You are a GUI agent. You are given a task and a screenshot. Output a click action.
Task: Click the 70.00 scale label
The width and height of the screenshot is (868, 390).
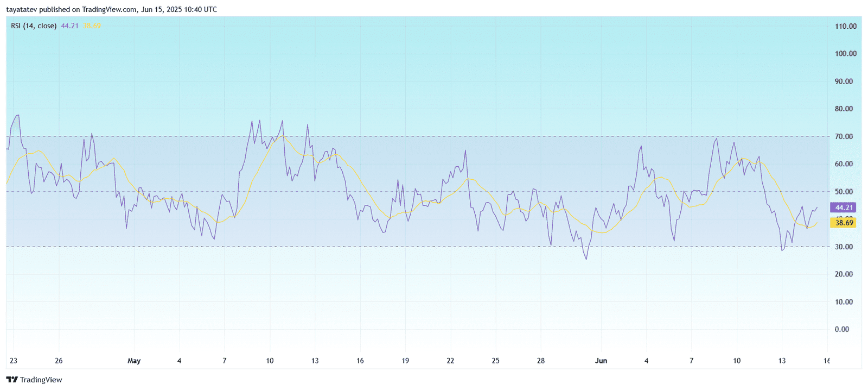pyautogui.click(x=844, y=136)
